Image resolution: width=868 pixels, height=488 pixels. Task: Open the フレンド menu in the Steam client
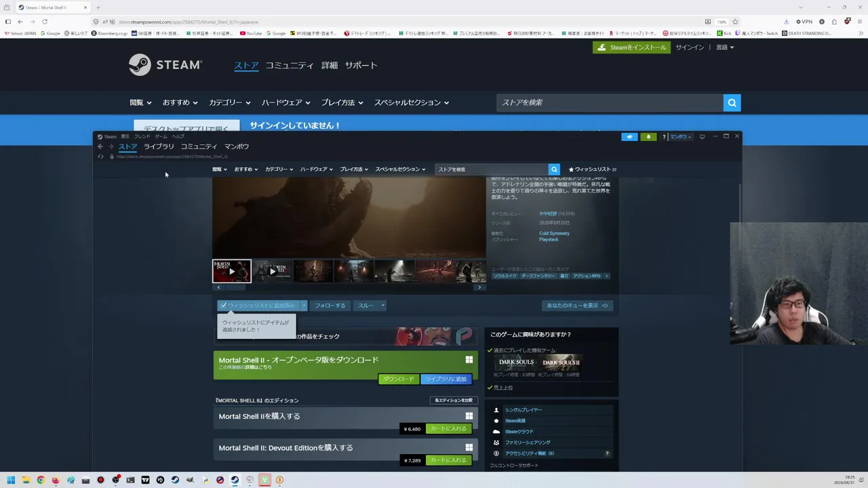pos(142,136)
